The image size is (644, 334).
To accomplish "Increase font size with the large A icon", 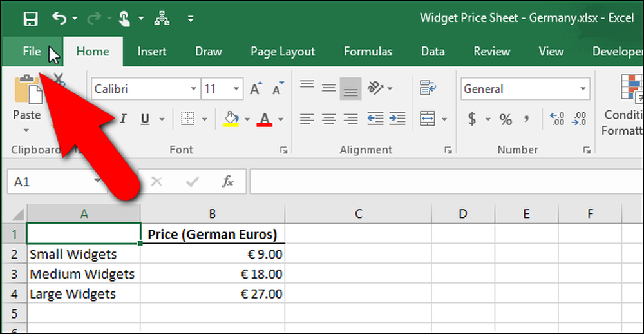I will coord(256,88).
